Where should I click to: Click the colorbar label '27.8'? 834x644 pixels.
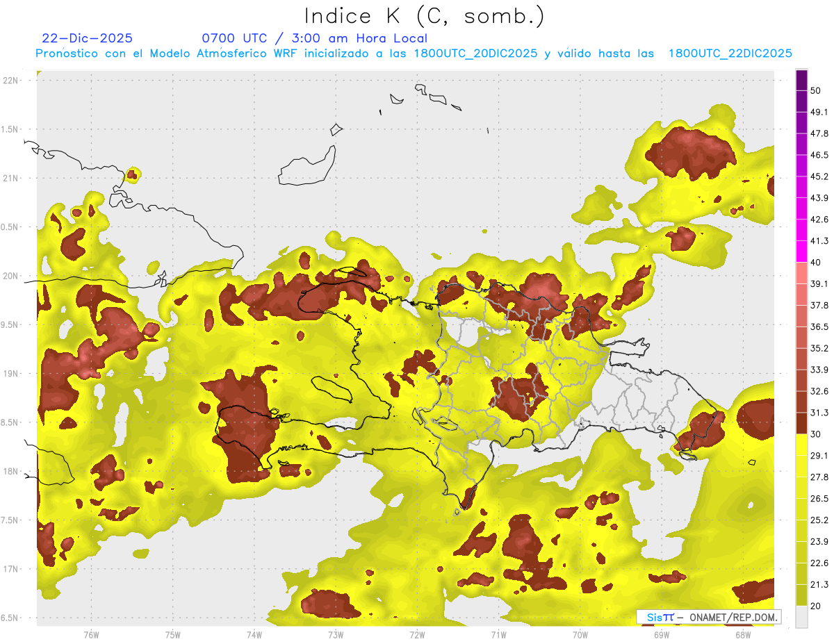click(819, 477)
